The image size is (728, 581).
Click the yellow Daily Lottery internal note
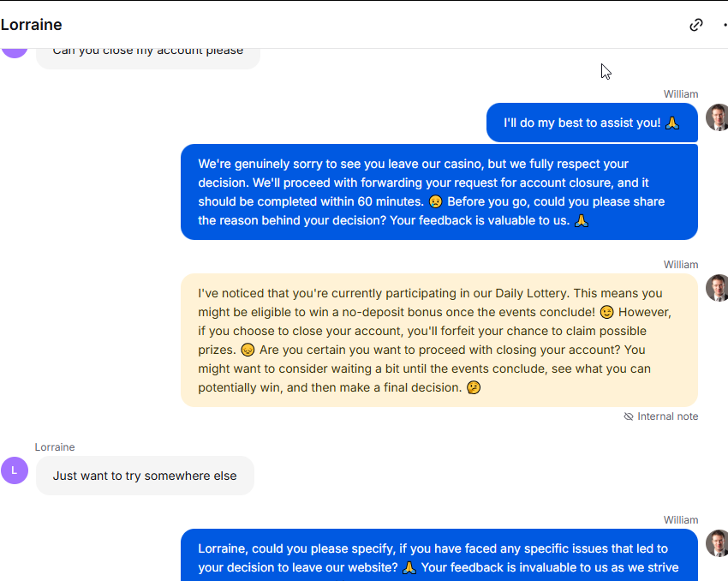(x=439, y=340)
